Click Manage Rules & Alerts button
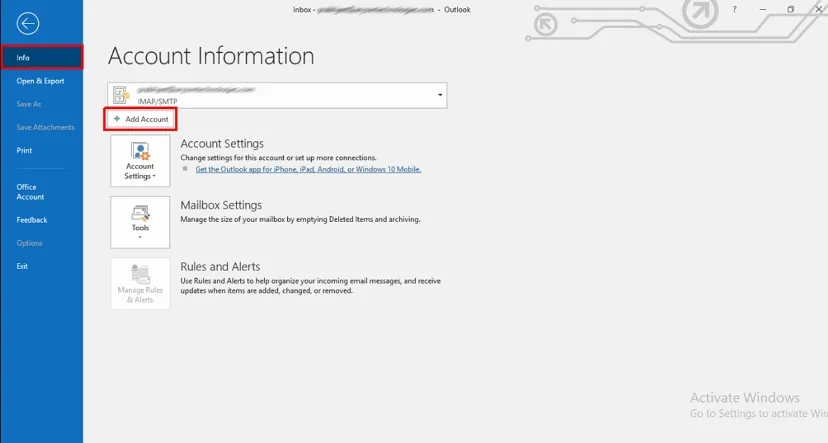 140,284
